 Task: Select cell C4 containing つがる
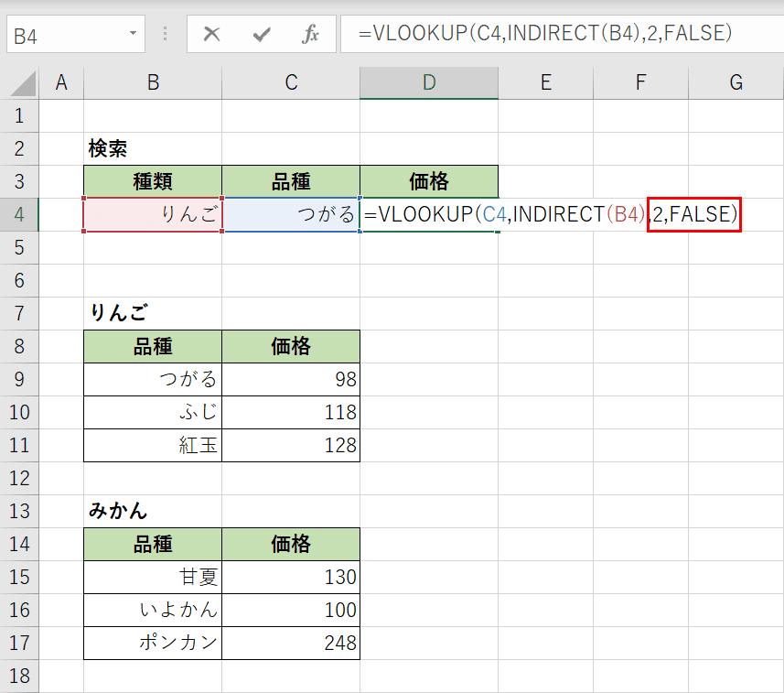coord(291,214)
